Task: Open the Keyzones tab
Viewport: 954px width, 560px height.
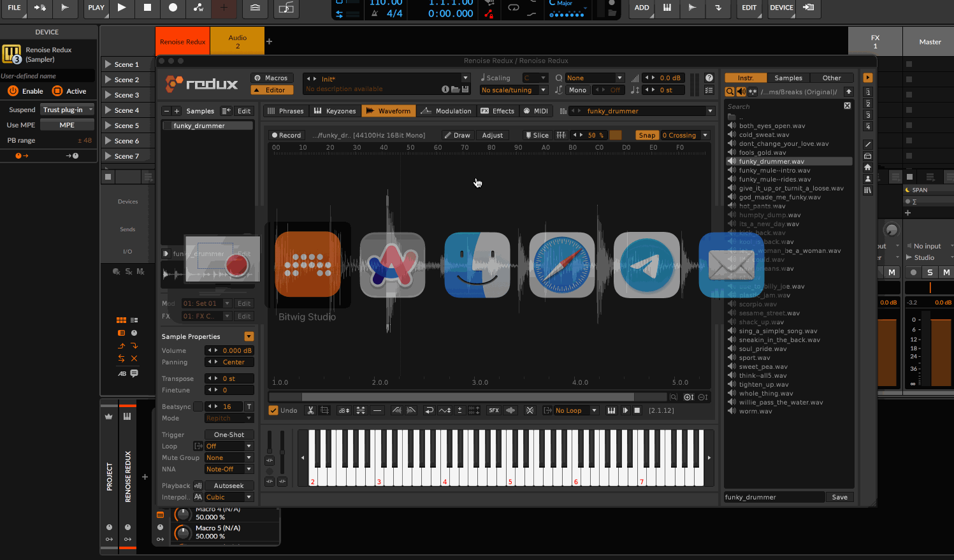Action: pos(335,111)
